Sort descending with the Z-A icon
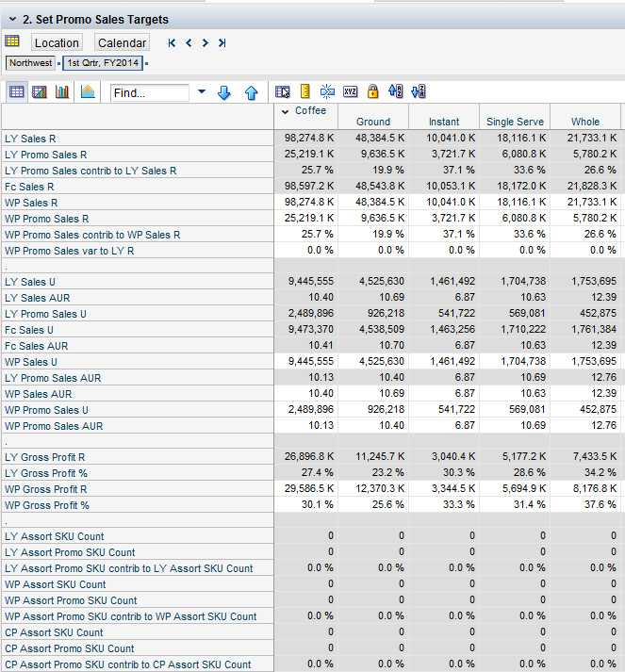The width and height of the screenshot is (625, 672). coord(419,92)
